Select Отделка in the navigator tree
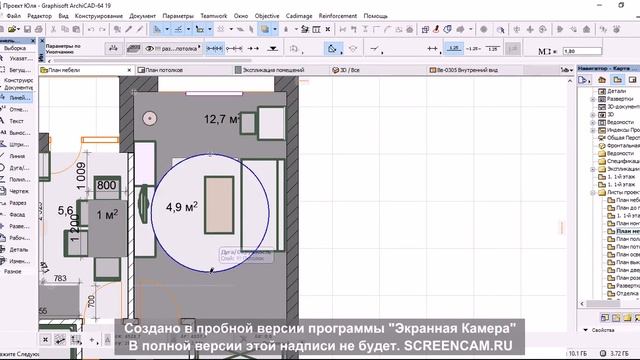The image size is (640, 360). point(627,293)
